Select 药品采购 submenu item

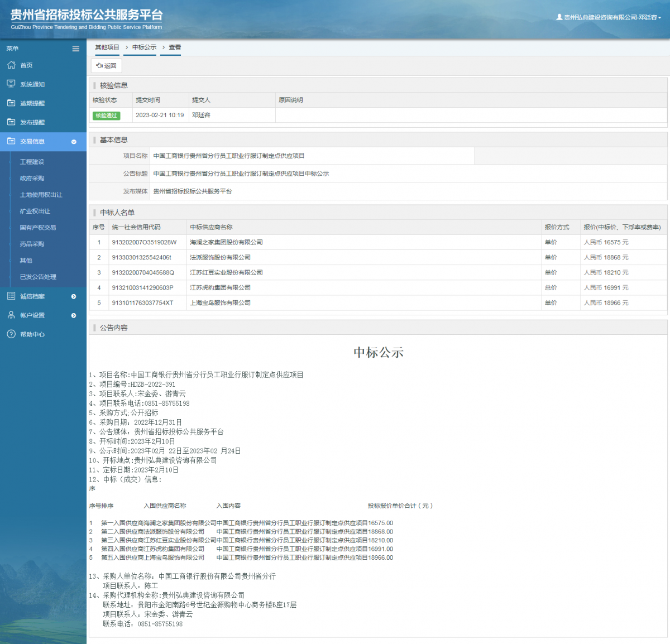32,244
